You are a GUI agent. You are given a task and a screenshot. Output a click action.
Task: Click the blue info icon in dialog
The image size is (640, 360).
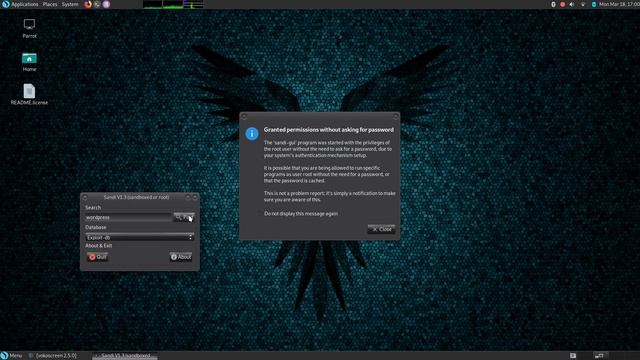tap(252, 133)
